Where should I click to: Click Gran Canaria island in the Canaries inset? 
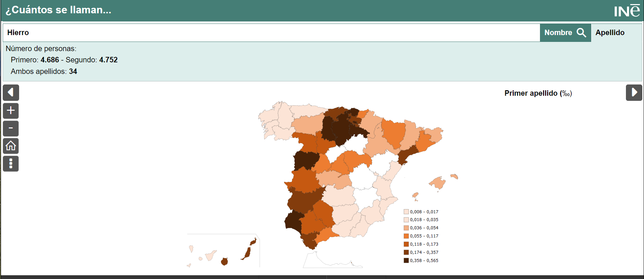(x=224, y=262)
